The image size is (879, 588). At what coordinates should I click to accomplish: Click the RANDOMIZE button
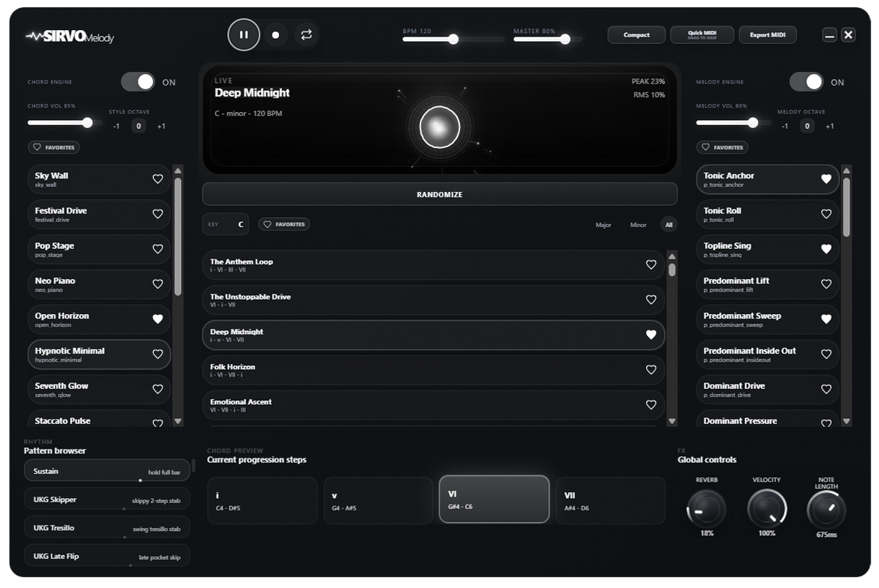(439, 195)
